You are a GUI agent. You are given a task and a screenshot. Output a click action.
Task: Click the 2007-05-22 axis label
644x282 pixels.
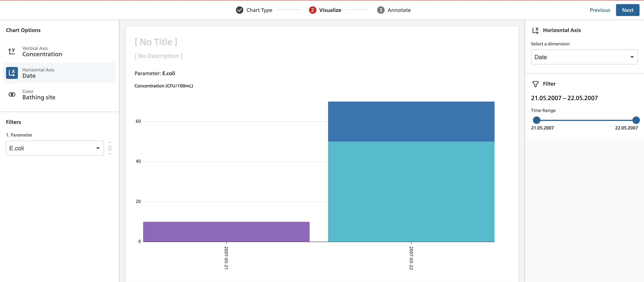click(x=411, y=258)
